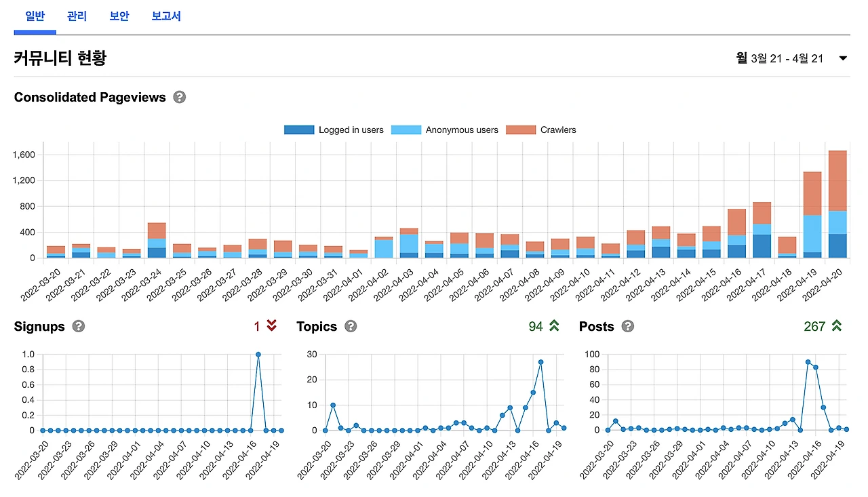Switch to the 관리 tab
868x497 pixels.
(77, 16)
